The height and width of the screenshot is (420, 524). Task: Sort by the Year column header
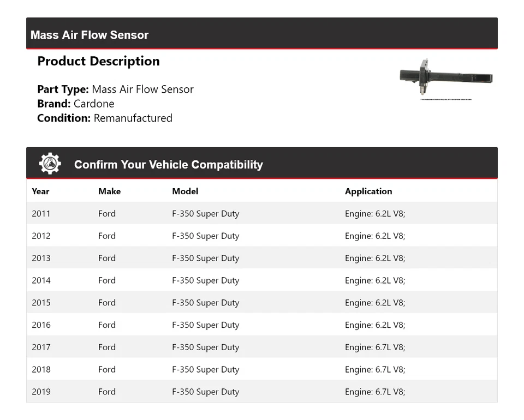[x=40, y=191]
